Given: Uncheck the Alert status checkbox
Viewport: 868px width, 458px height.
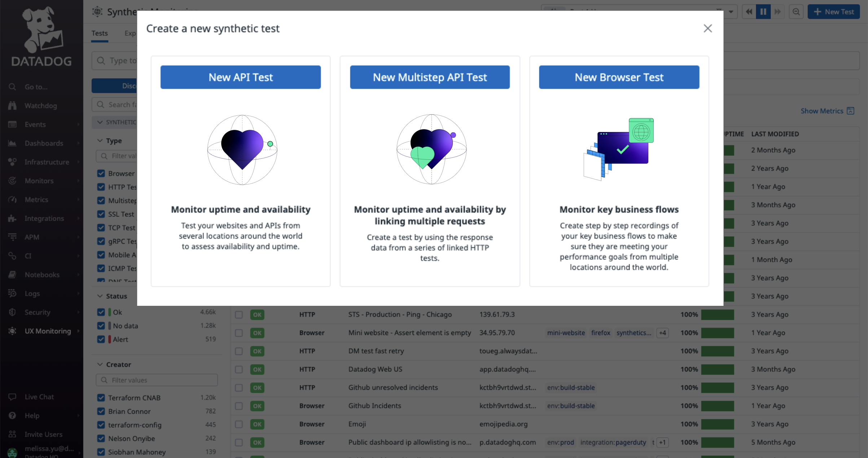Looking at the screenshot, I should pyautogui.click(x=101, y=339).
